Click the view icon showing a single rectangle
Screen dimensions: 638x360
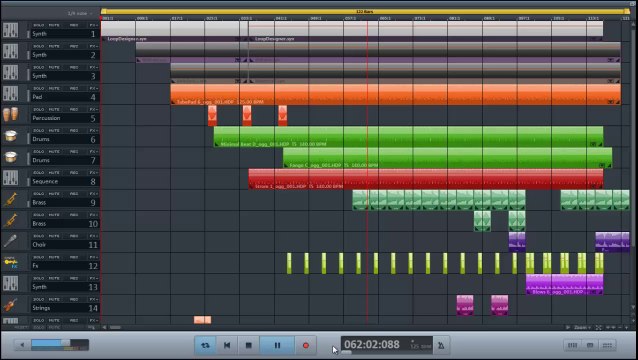click(590, 345)
